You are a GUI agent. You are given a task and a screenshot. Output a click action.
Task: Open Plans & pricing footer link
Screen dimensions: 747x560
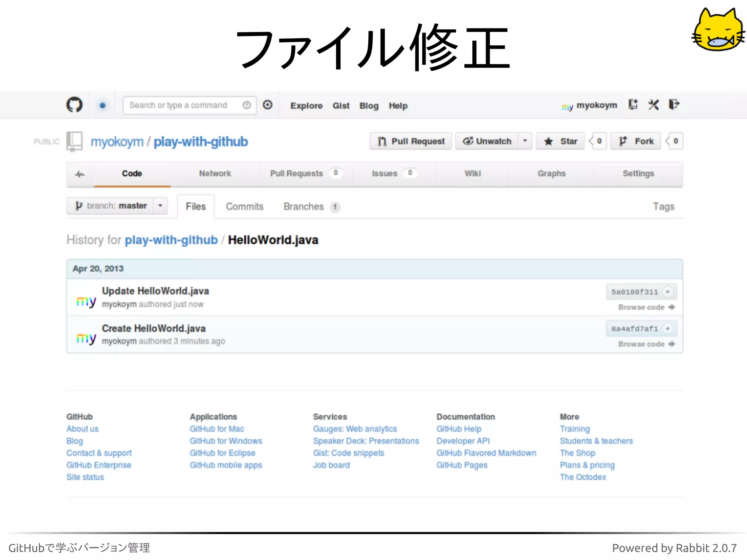(587, 465)
